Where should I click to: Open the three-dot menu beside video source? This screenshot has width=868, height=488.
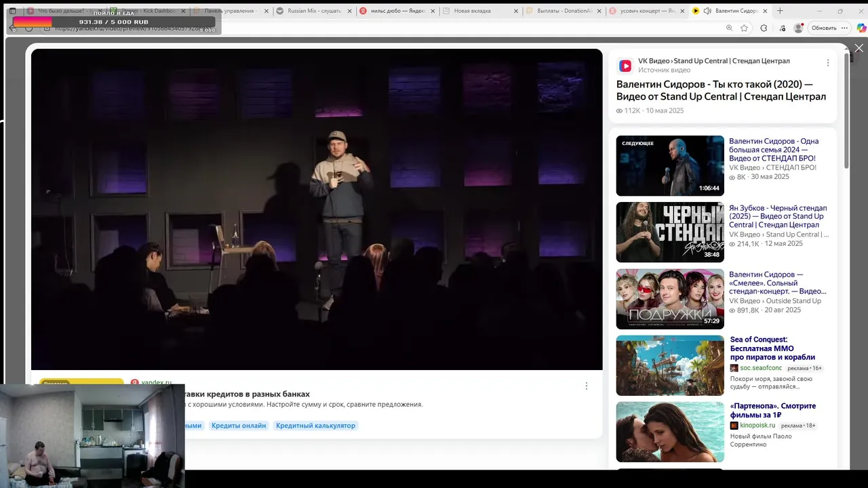[x=827, y=63]
